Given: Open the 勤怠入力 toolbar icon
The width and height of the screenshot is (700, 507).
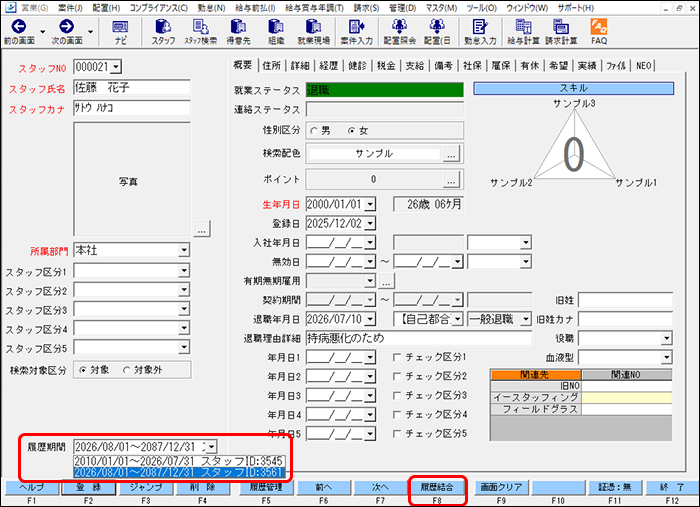Looking at the screenshot, I should pos(480,27).
